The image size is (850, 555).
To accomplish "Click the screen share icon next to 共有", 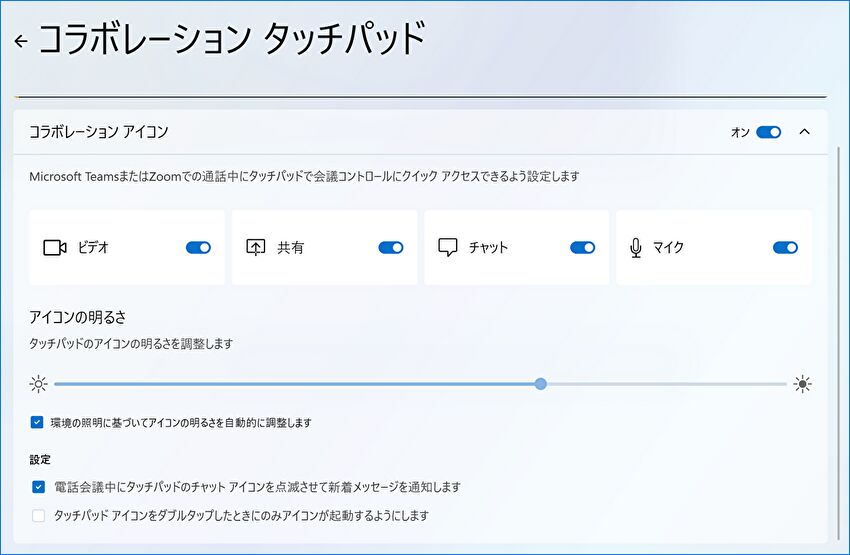I will (256, 248).
